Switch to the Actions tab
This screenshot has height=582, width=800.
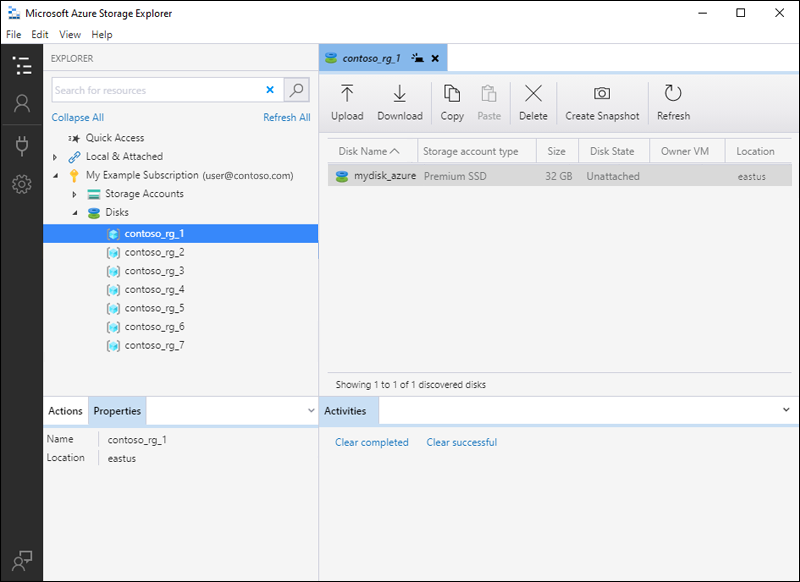click(x=65, y=411)
